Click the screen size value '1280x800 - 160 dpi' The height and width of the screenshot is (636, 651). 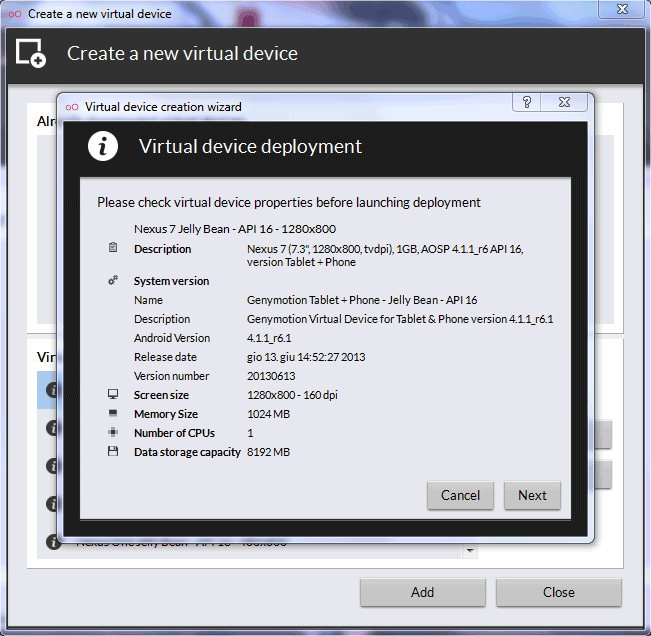point(292,395)
